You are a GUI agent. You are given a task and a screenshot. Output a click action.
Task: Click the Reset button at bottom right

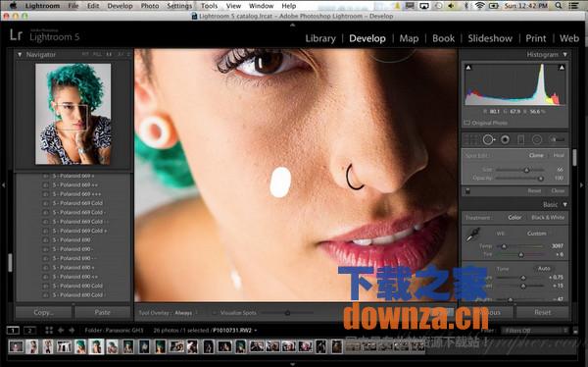(x=542, y=312)
